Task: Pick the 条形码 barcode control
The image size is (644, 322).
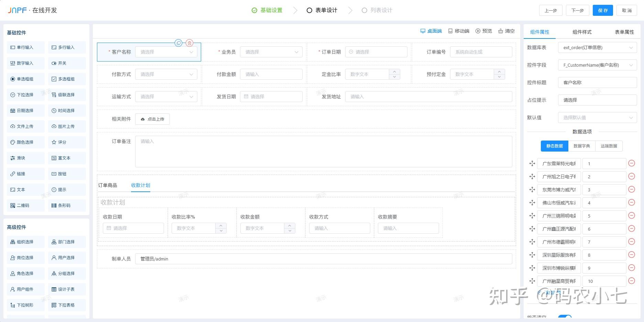Action: [67, 206]
